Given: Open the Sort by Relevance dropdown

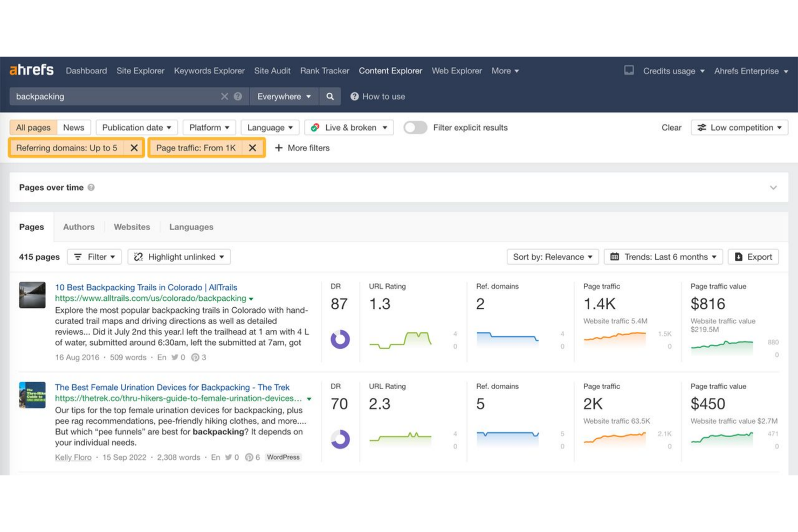Looking at the screenshot, I should pos(552,257).
